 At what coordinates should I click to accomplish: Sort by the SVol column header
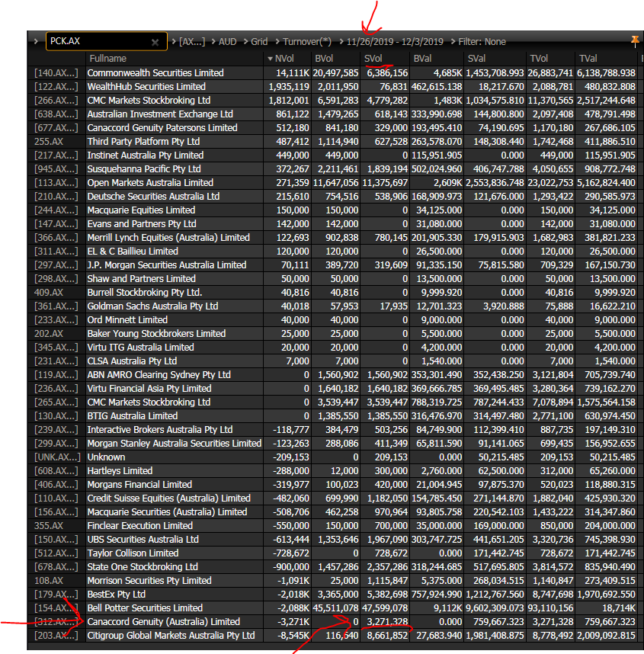(373, 59)
